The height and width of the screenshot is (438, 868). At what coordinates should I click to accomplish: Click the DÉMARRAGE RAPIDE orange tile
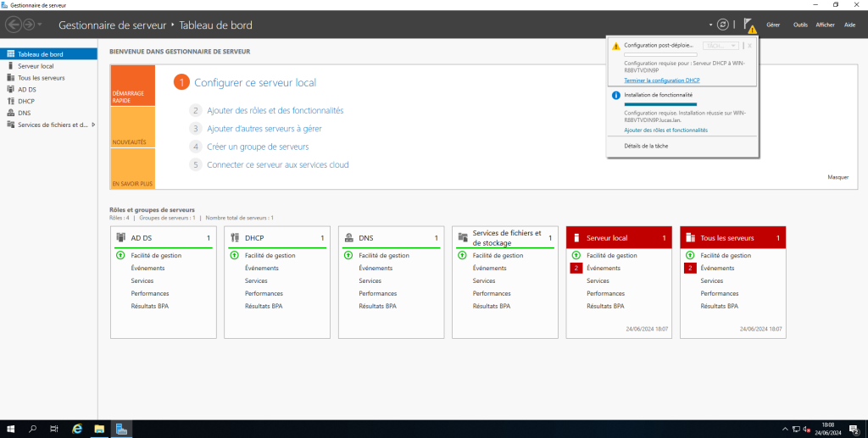[x=132, y=94]
